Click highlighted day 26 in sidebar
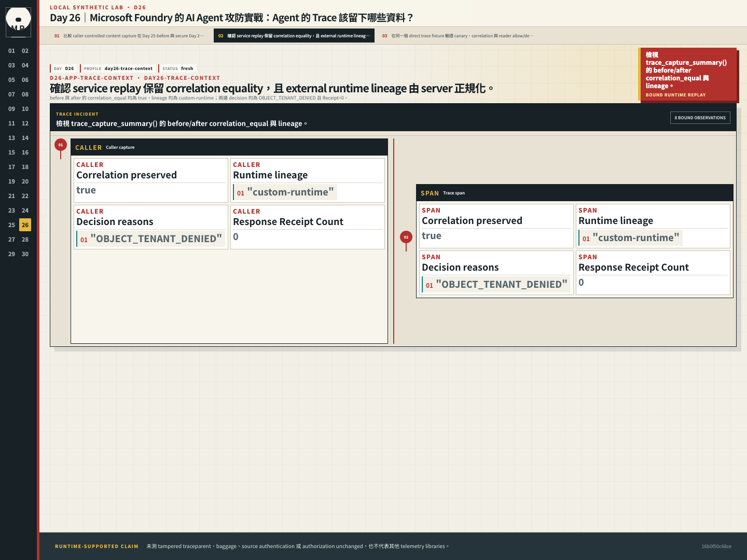 pyautogui.click(x=25, y=225)
